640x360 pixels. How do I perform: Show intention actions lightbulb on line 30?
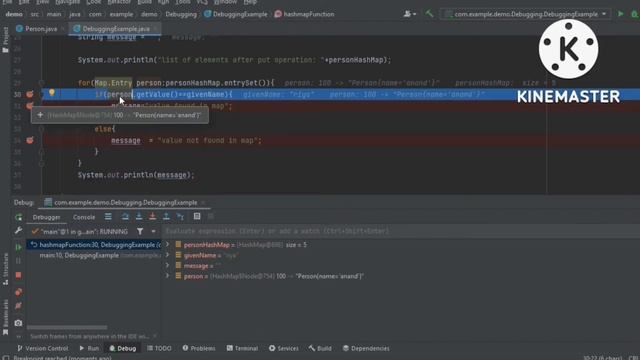click(x=52, y=93)
